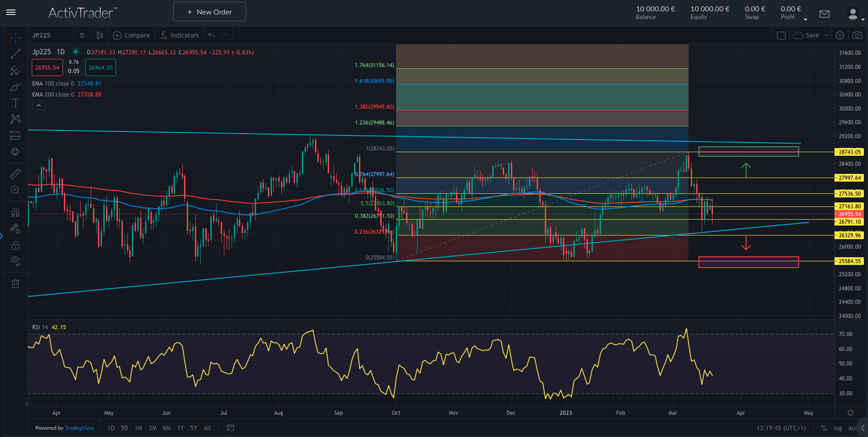Select the trend line drawing tool
The image size is (868, 437).
[x=15, y=53]
